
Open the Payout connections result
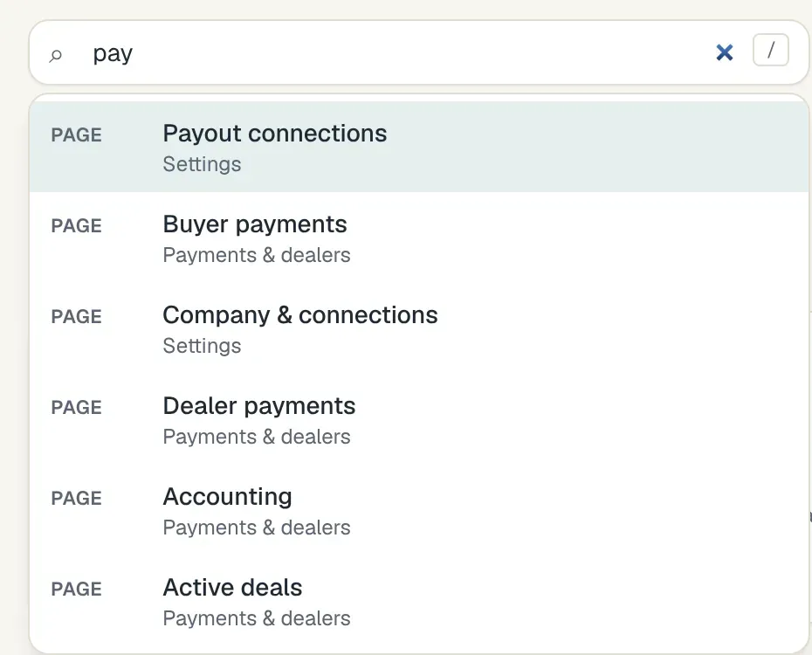click(419, 147)
